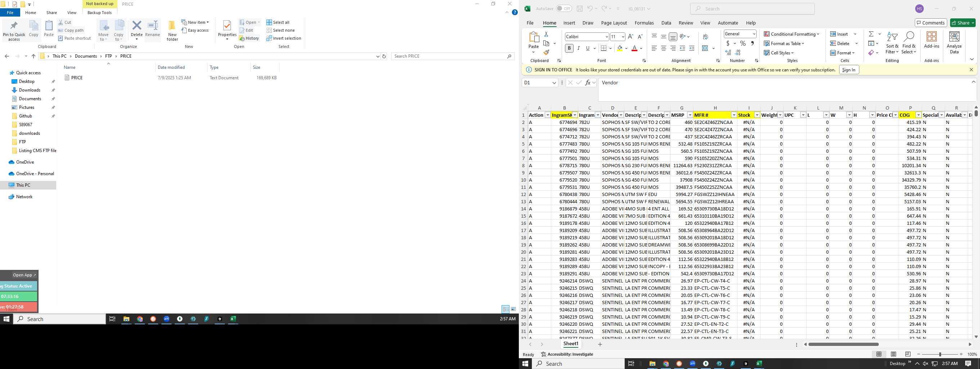Click Increase Font Size in Excel
Image resolution: width=980 pixels, height=369 pixels.
[631, 36]
